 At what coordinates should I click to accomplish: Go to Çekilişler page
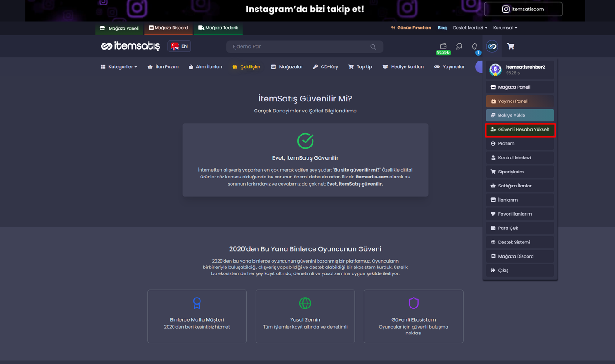[x=246, y=67]
